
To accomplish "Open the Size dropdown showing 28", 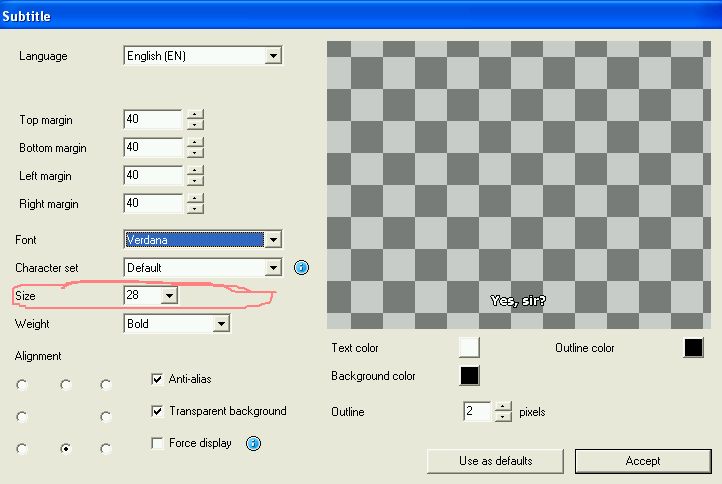I will pos(151,295).
